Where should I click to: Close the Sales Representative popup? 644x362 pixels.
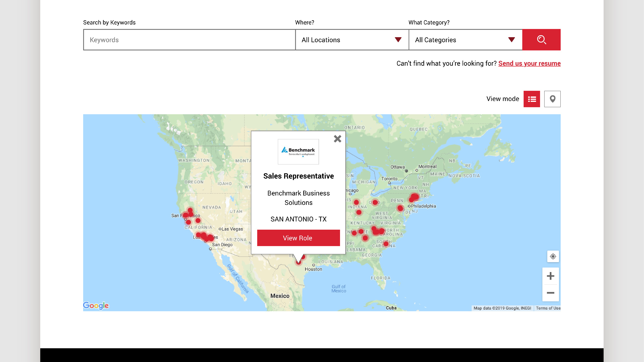(x=337, y=139)
